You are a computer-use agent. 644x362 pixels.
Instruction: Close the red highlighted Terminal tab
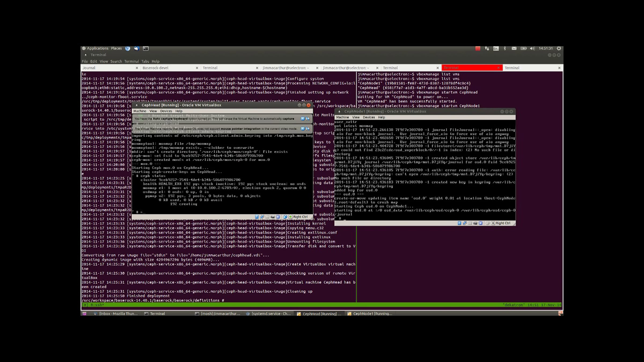pos(498,68)
